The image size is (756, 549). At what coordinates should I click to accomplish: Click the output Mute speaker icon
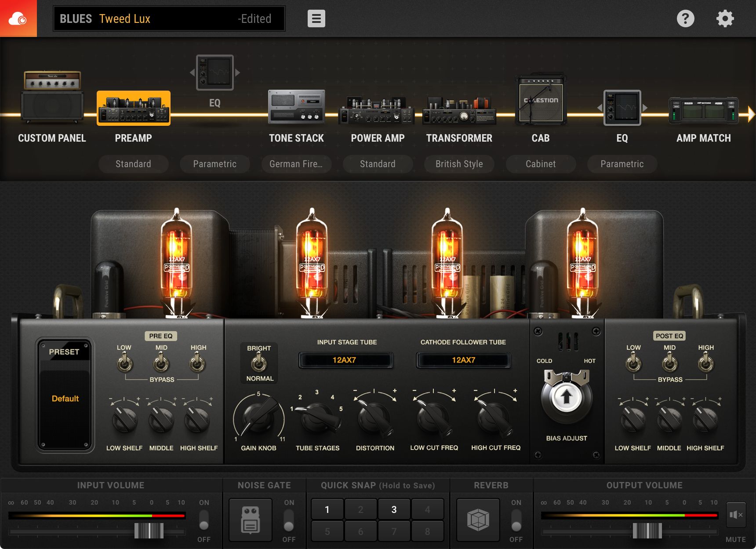(736, 515)
